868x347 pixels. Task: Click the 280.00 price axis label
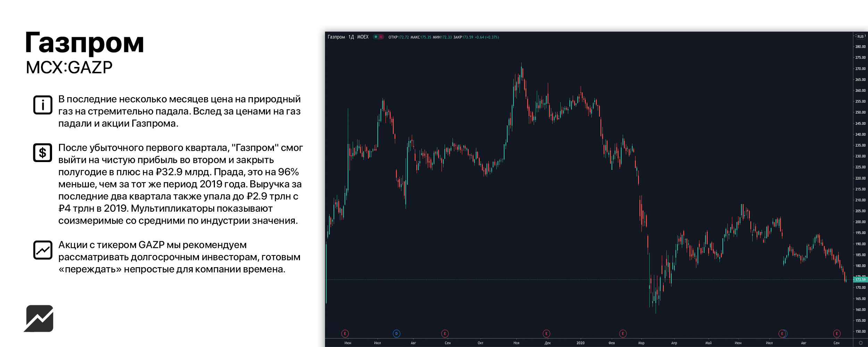(860, 46)
